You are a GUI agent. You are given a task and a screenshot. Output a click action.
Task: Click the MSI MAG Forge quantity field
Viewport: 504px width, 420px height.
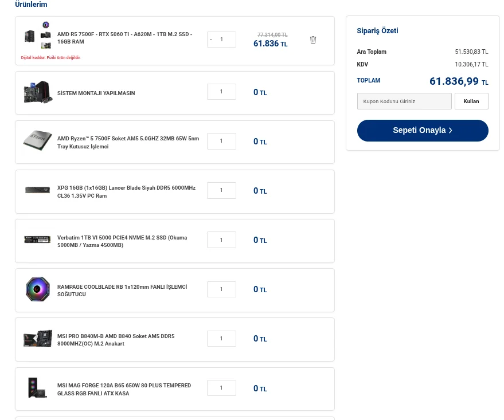click(221, 388)
